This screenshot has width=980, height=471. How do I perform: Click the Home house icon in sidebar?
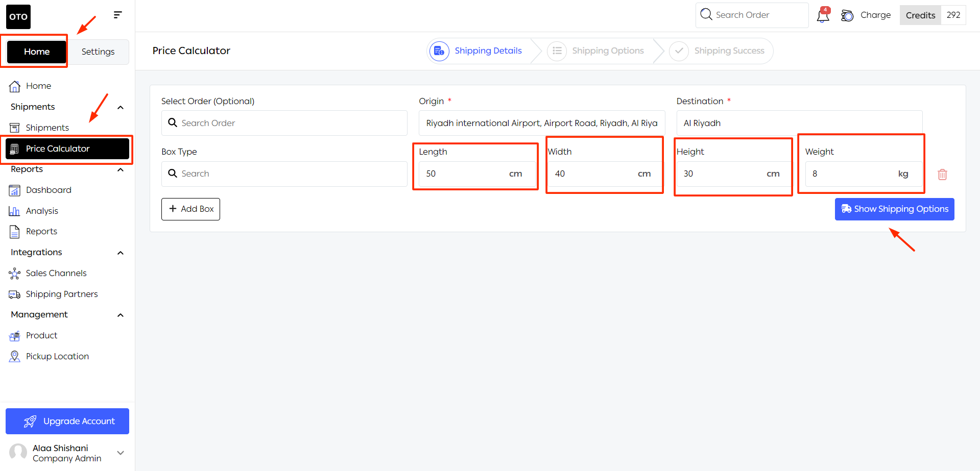pyautogui.click(x=15, y=86)
